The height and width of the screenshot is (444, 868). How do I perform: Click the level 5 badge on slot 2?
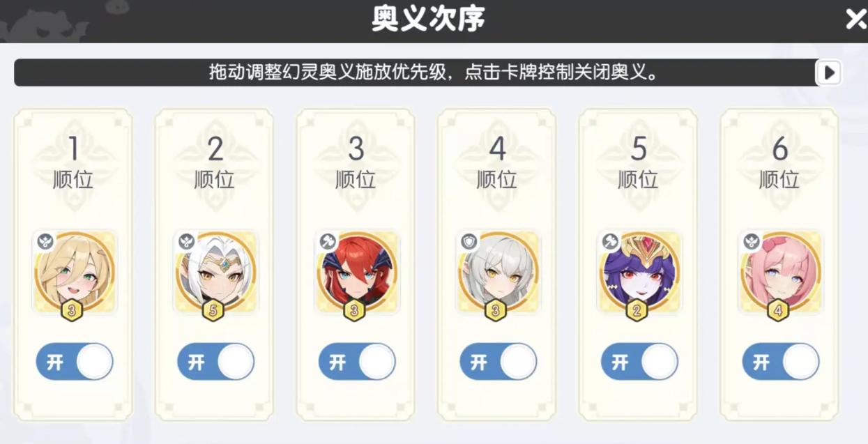(213, 310)
